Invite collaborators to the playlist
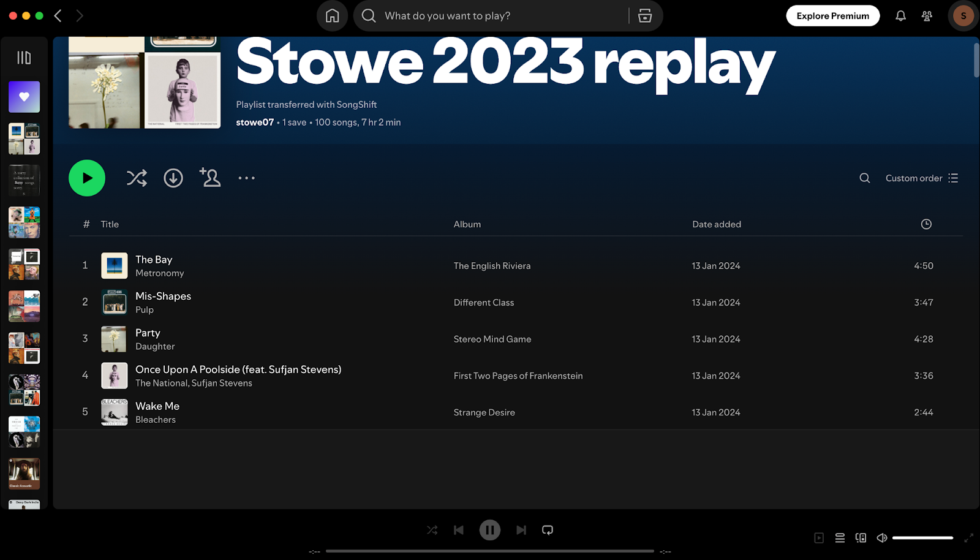 point(210,178)
